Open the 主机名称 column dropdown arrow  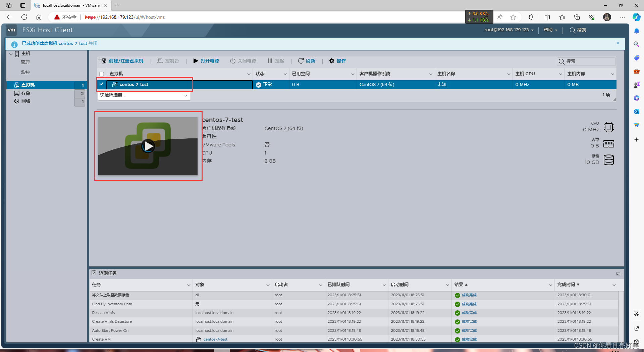point(508,74)
